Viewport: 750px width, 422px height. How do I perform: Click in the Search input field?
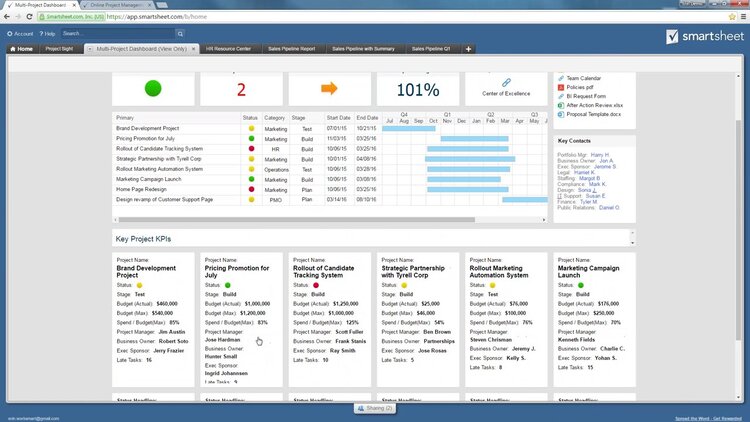click(118, 33)
